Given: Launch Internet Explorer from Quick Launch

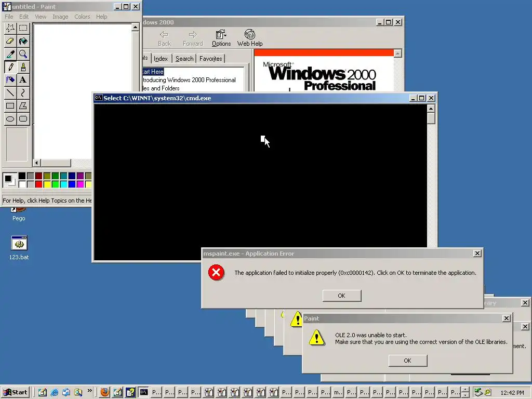Looking at the screenshot, I should [54, 392].
